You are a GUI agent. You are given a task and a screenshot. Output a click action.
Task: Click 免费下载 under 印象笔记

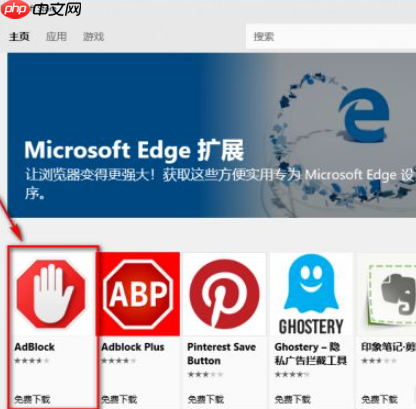[x=379, y=399]
